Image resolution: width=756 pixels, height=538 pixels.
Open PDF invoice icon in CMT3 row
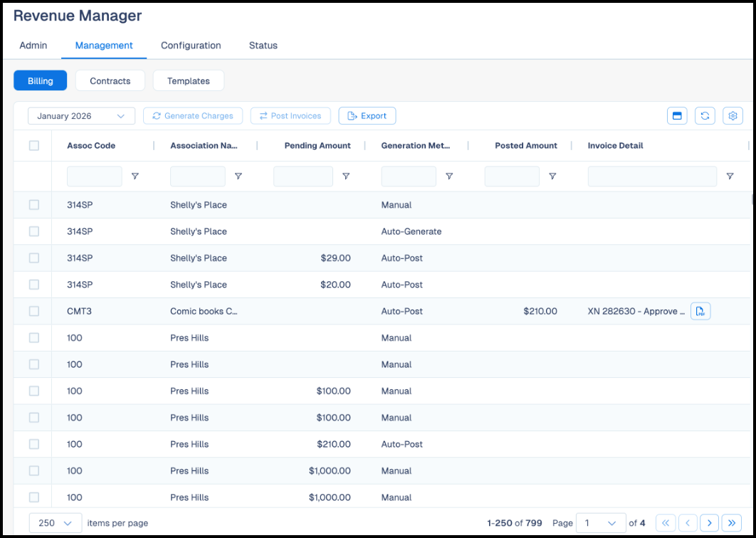coord(700,312)
